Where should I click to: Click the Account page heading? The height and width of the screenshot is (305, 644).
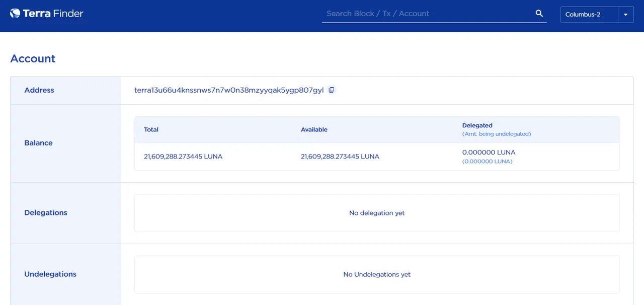click(x=33, y=58)
